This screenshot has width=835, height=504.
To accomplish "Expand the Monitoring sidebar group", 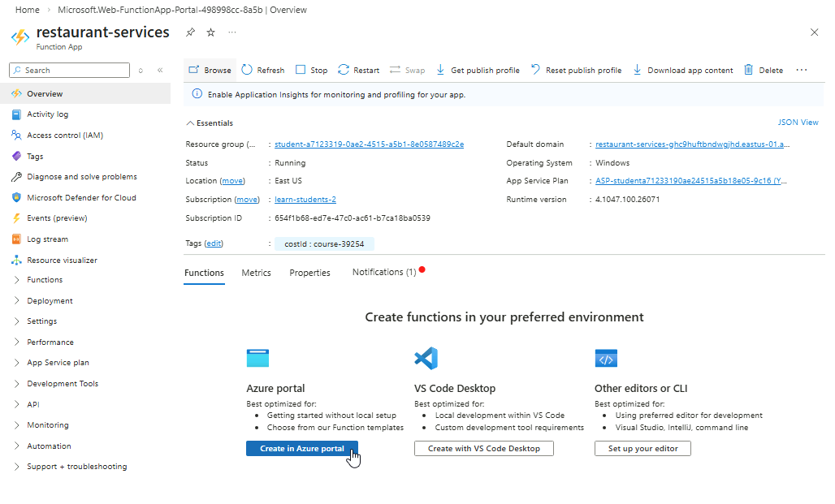I will [18, 425].
